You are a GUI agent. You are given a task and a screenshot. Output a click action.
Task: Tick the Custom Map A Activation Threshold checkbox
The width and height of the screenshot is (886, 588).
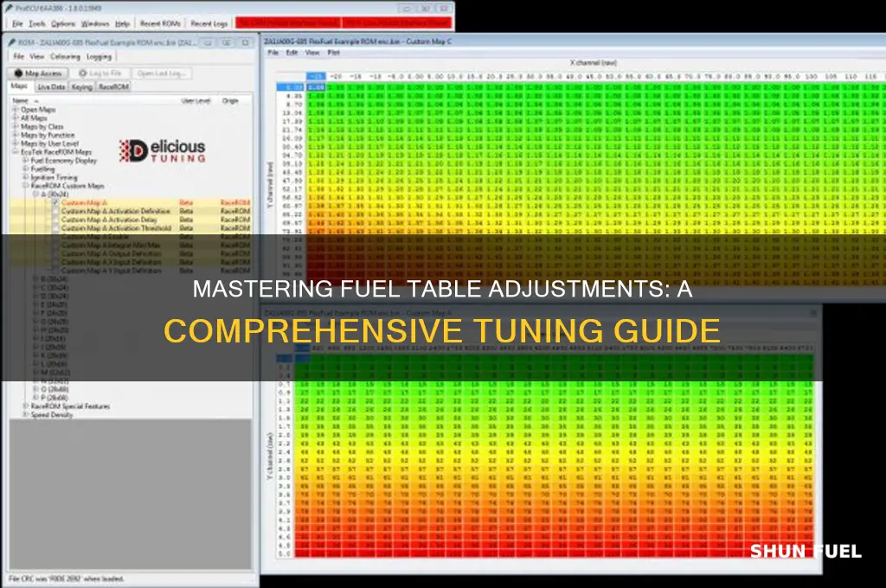coord(55,227)
